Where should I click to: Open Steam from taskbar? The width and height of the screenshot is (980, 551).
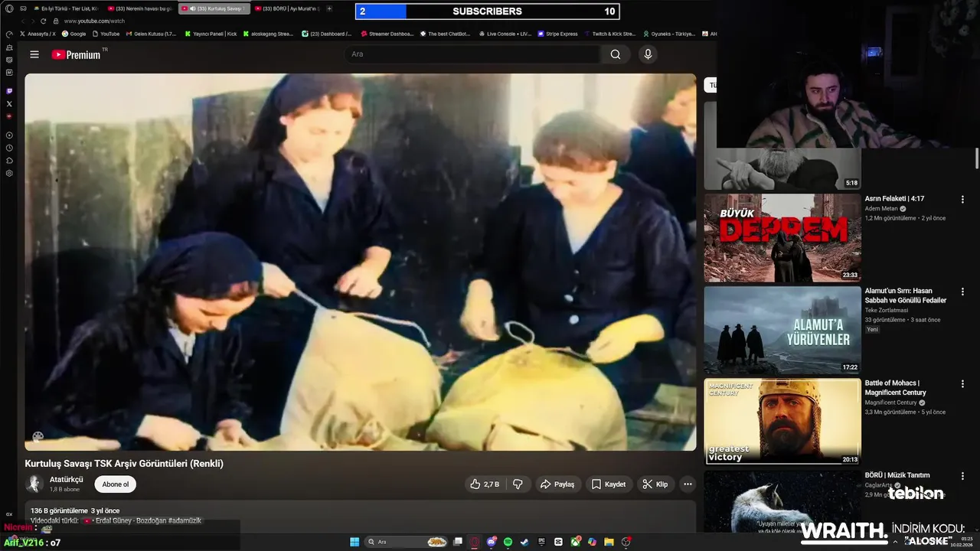[524, 542]
